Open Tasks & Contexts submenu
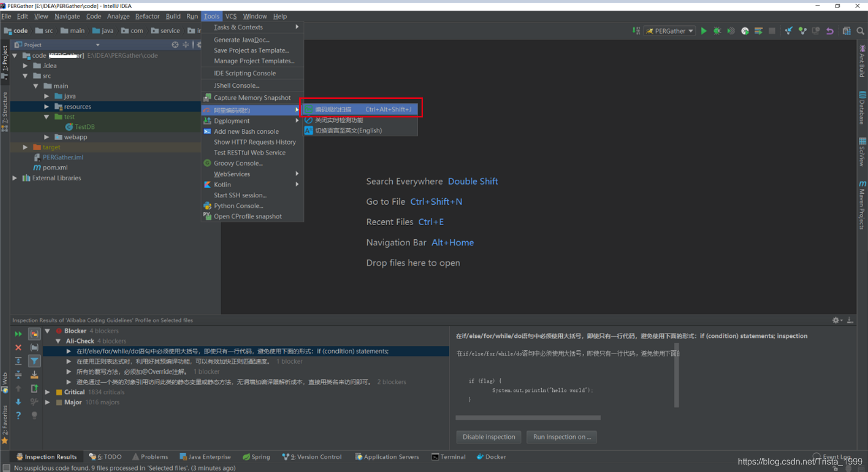The width and height of the screenshot is (868, 472). point(252,27)
